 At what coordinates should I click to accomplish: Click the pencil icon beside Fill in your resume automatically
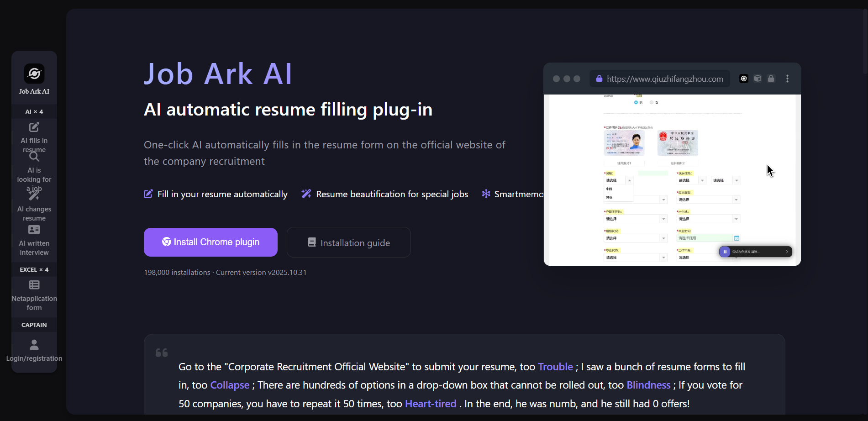pyautogui.click(x=148, y=194)
